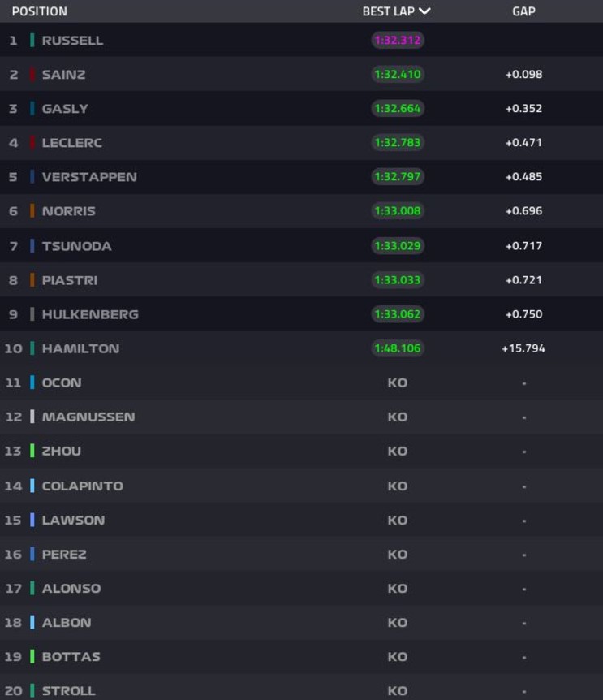Click Sainz's 1:32.410 lap time pill

point(398,74)
